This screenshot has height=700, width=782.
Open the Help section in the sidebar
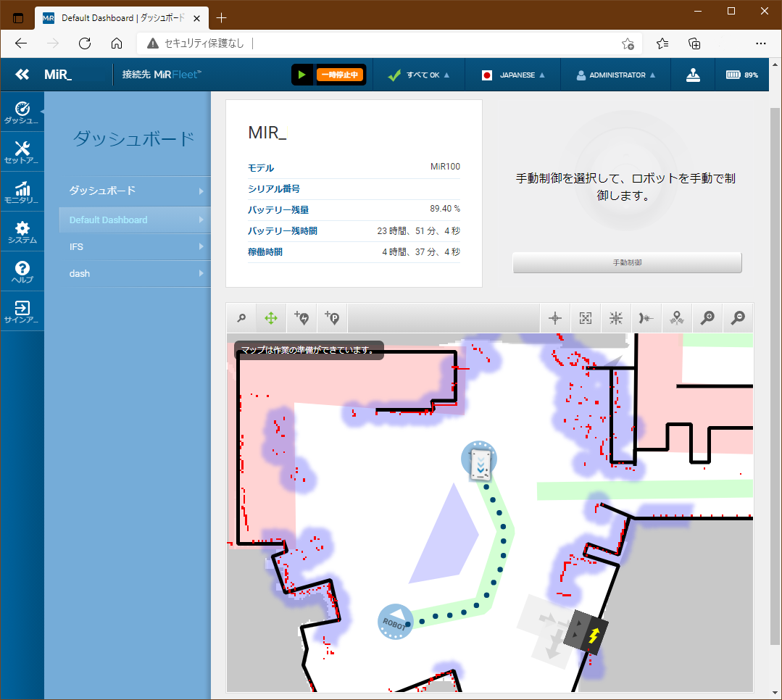[x=22, y=270]
